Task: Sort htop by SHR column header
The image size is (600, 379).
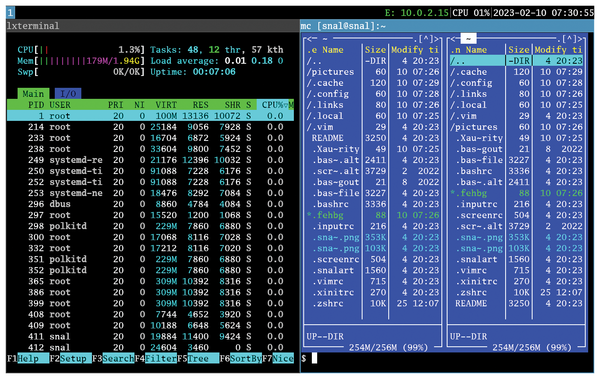Action: [233, 105]
